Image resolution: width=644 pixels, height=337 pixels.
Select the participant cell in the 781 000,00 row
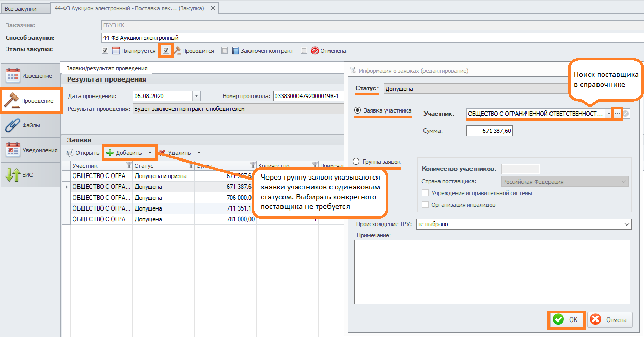click(101, 219)
